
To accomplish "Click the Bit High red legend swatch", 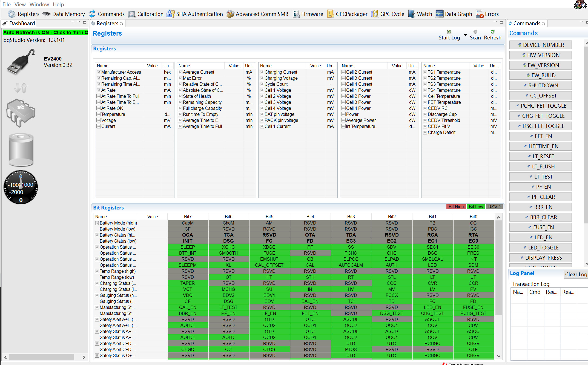I will click(456, 207).
